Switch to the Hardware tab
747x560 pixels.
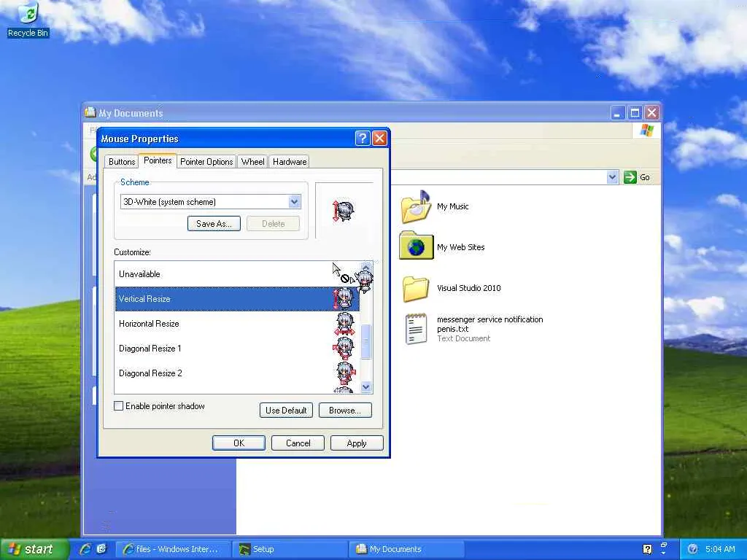tap(289, 162)
